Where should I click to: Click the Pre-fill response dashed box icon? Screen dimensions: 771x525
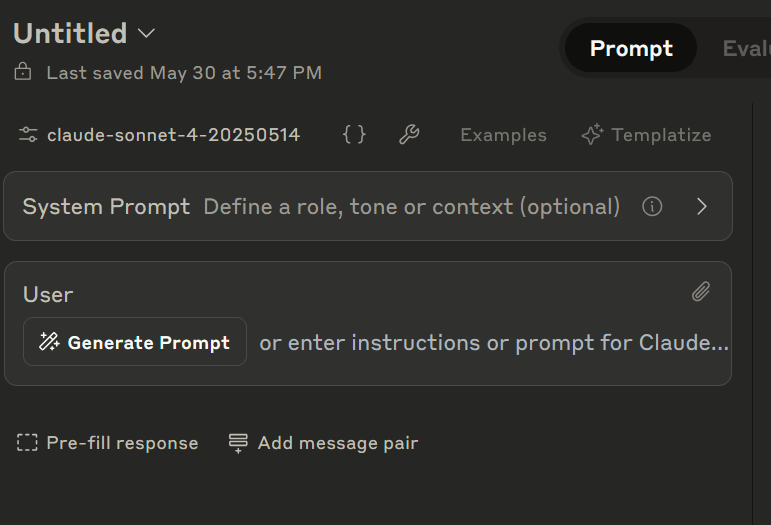[28, 443]
